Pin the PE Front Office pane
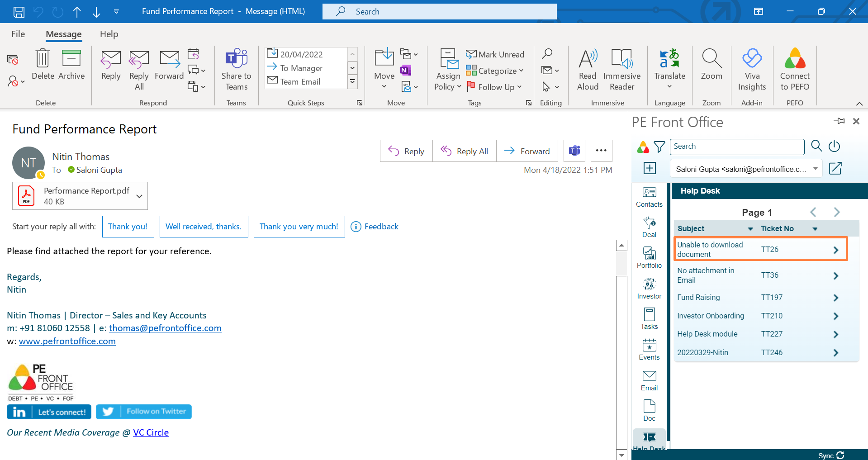 tap(839, 121)
